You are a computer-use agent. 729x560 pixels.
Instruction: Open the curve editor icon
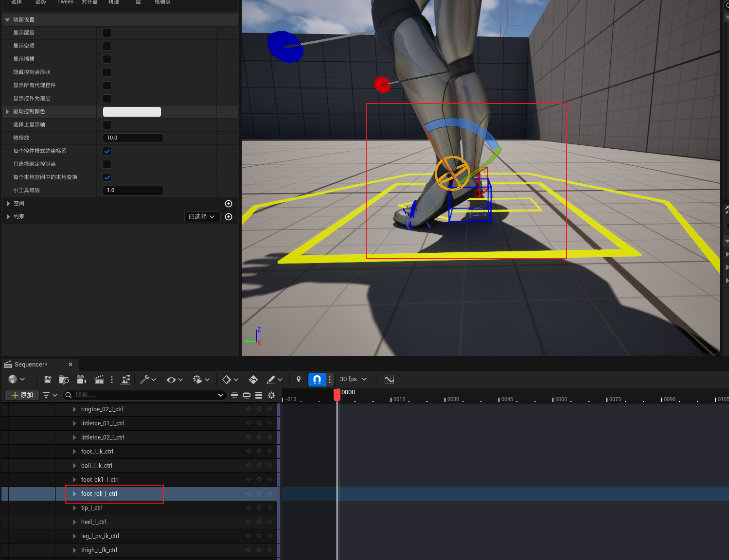click(389, 379)
